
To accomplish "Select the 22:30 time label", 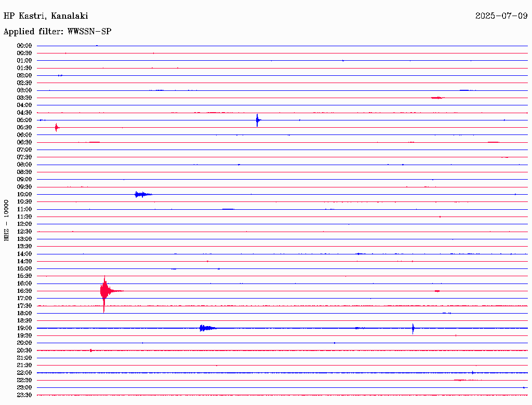I will (24, 380).
